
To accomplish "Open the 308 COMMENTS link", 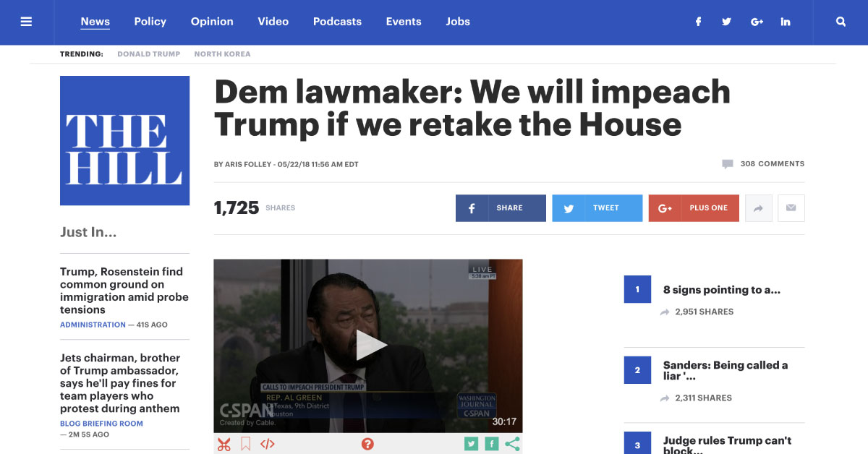I will point(763,164).
